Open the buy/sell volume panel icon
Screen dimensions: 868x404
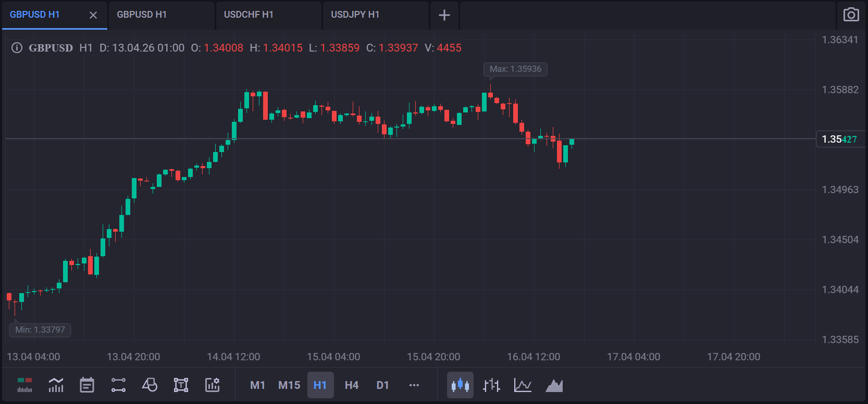pos(24,385)
